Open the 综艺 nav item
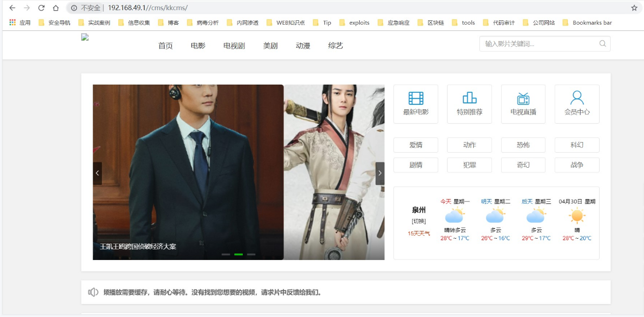 tap(336, 46)
